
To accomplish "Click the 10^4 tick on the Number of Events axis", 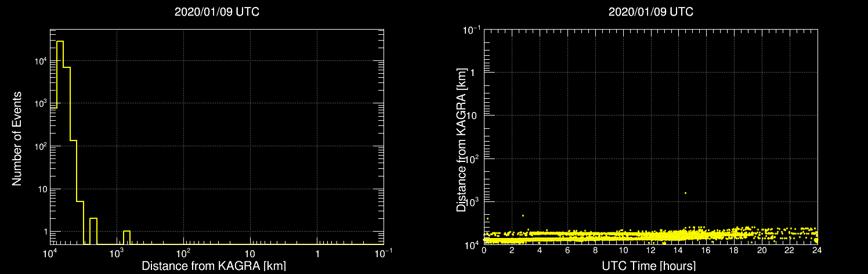I will pyautogui.click(x=40, y=60).
